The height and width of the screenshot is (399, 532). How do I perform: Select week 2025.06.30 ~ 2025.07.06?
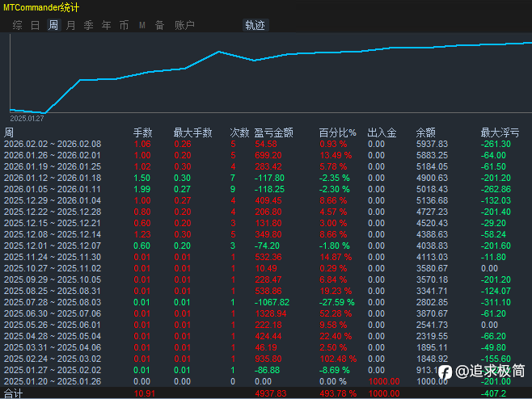[x=53, y=313]
